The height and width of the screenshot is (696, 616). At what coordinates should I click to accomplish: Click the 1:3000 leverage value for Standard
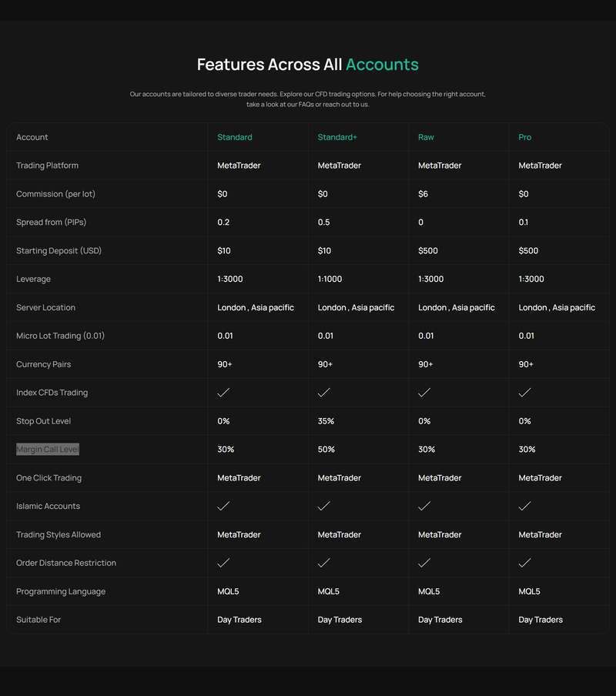[230, 279]
